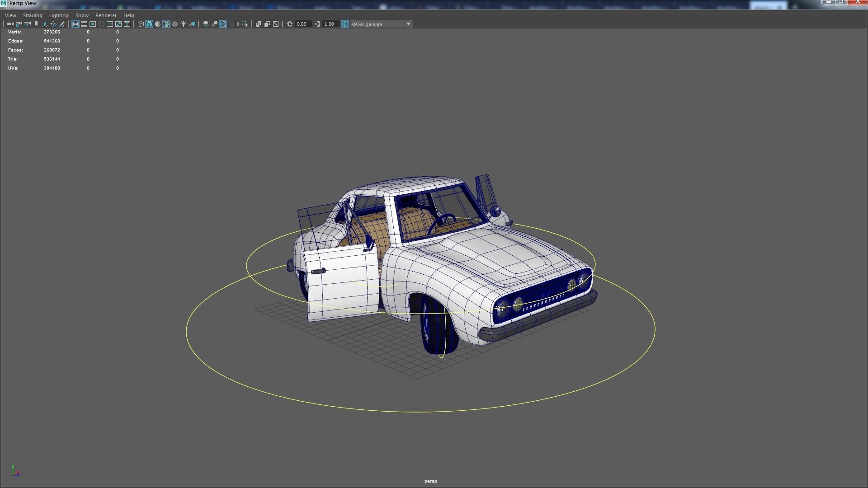Click the Faces count 268072

tap(52, 50)
